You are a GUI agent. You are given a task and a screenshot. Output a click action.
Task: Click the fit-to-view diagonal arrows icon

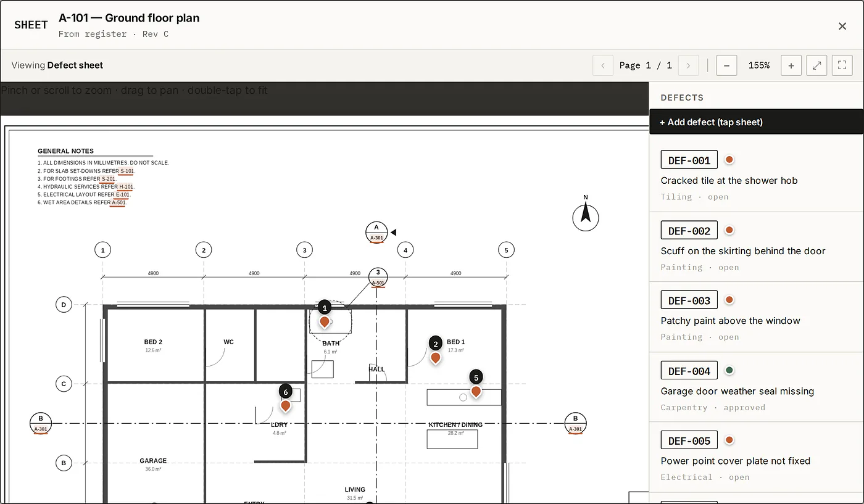click(x=816, y=65)
